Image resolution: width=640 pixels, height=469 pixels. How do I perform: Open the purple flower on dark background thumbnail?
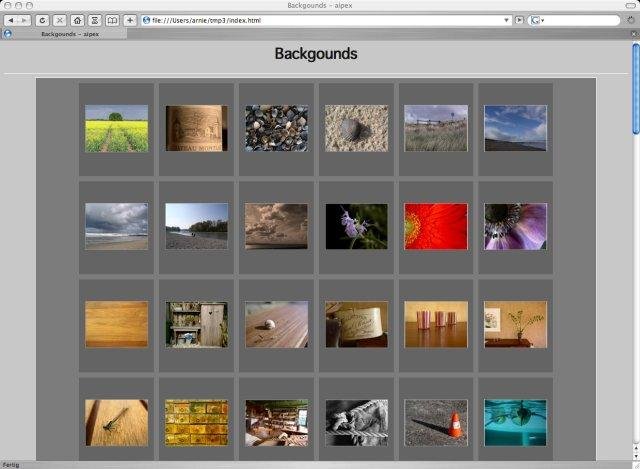[x=357, y=227]
